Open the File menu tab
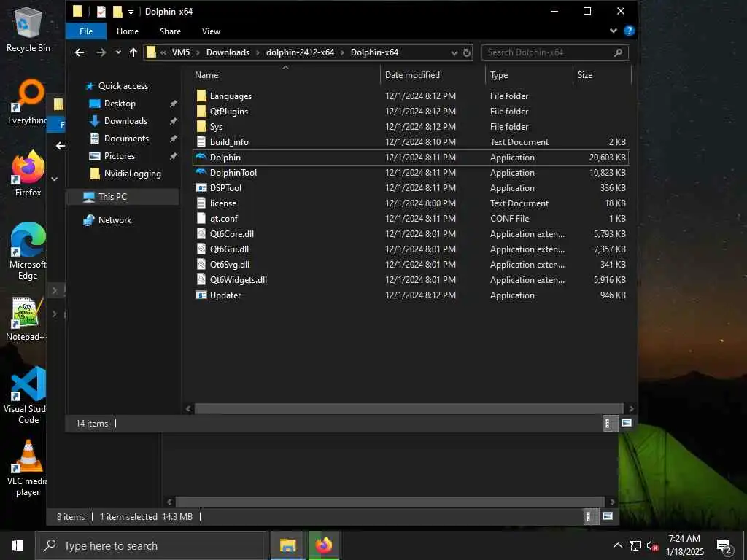The height and width of the screenshot is (560, 747). click(x=86, y=31)
